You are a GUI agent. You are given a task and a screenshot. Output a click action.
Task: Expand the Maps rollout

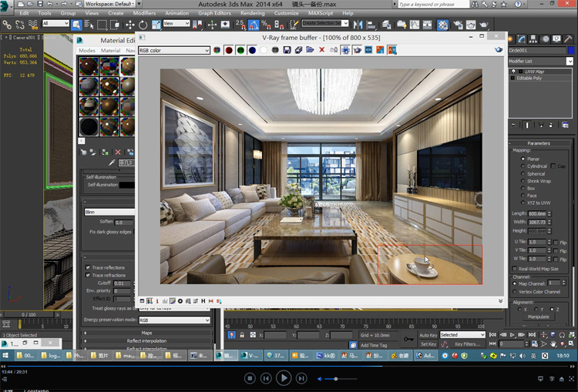point(146,333)
